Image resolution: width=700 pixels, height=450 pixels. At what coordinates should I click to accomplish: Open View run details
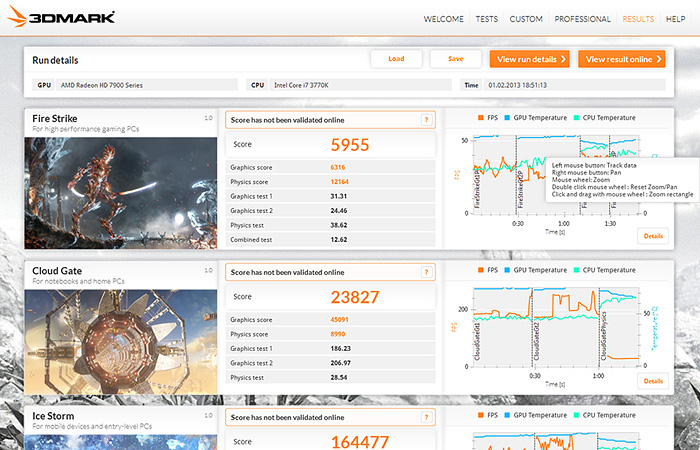(529, 59)
